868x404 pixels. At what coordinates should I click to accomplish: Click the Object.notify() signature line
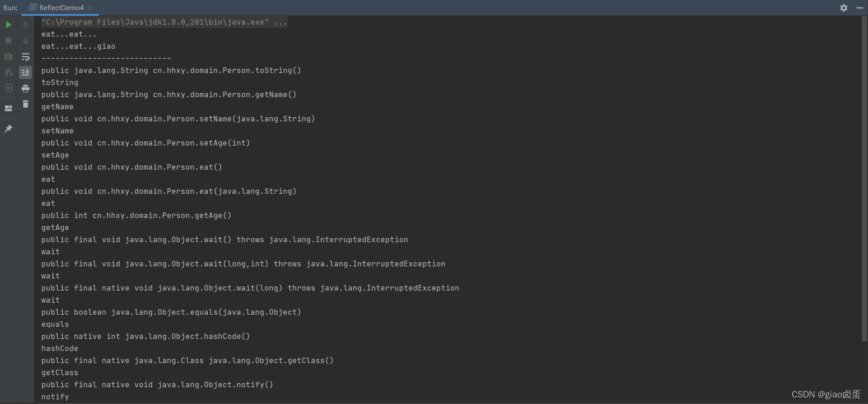coord(157,384)
